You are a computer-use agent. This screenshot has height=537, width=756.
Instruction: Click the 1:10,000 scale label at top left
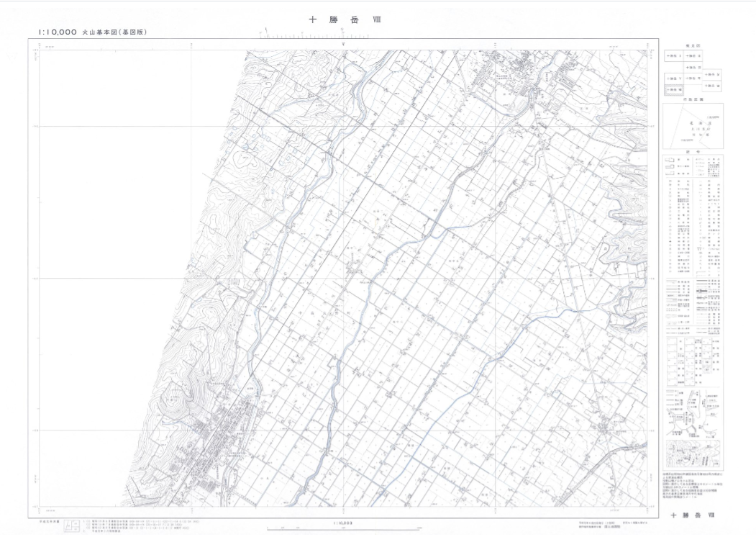tap(53, 32)
